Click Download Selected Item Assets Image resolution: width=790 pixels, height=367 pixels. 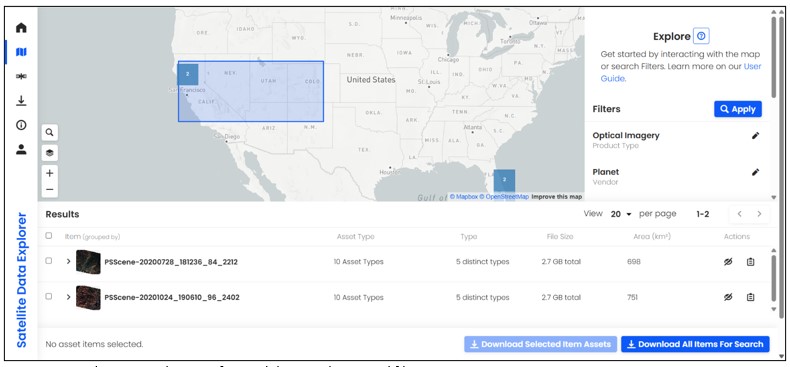click(540, 344)
